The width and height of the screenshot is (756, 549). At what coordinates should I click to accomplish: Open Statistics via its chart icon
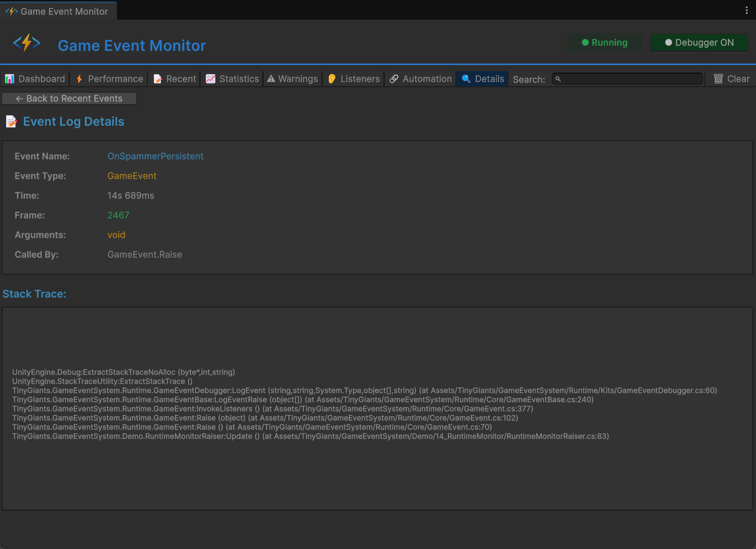pyautogui.click(x=210, y=79)
